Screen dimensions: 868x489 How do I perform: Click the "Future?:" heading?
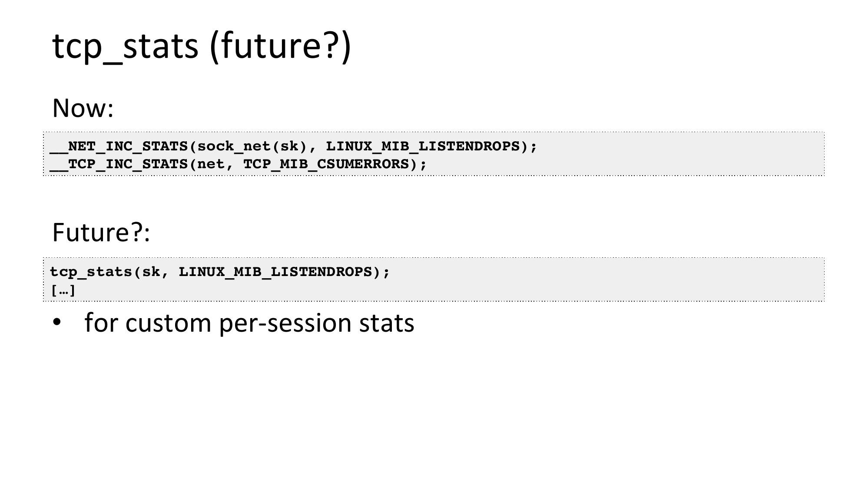(101, 233)
